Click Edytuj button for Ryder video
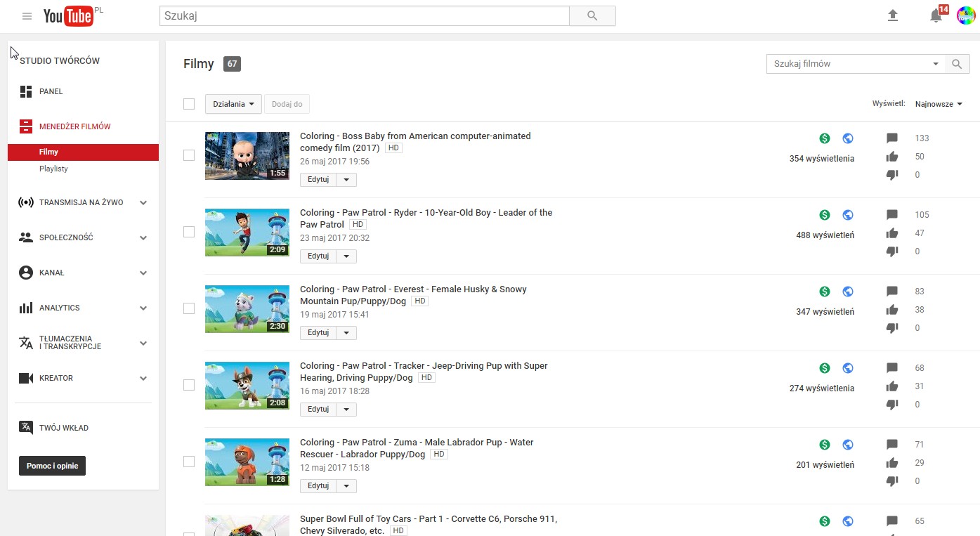 click(x=318, y=256)
